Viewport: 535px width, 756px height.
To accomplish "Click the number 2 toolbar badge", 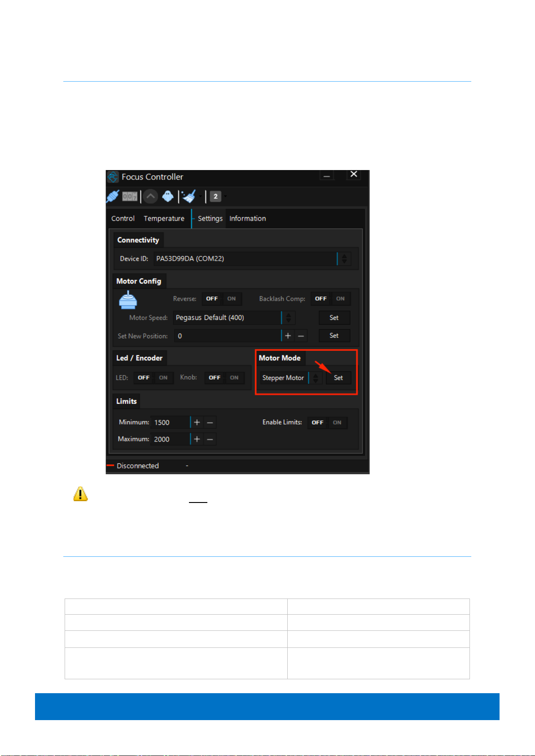I will point(215,197).
